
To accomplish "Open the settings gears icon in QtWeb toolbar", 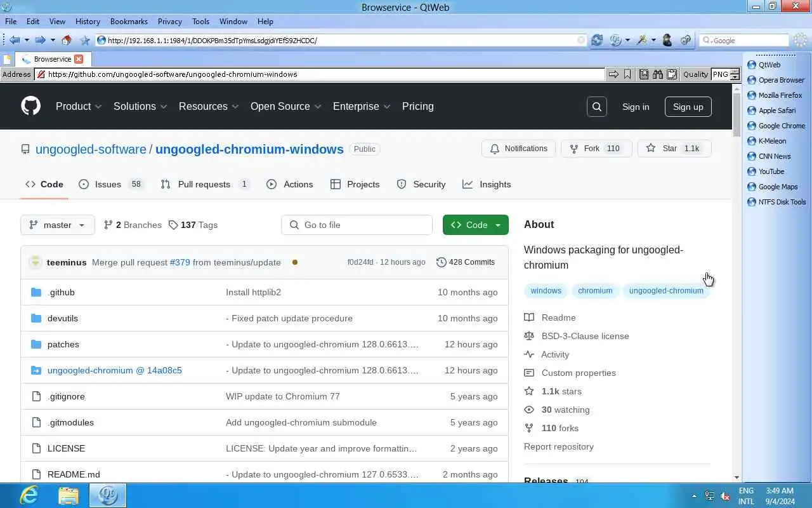I will [x=686, y=40].
